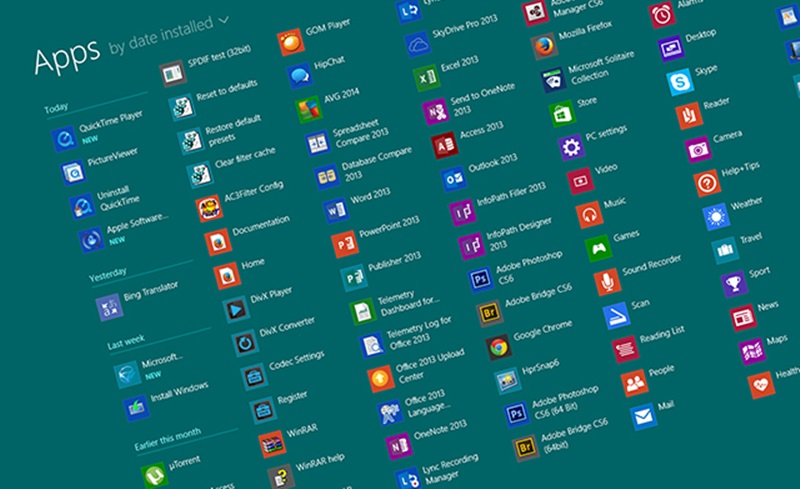The height and width of the screenshot is (489, 800).
Task: Launch Publisher 2013 icon
Action: 354,278
